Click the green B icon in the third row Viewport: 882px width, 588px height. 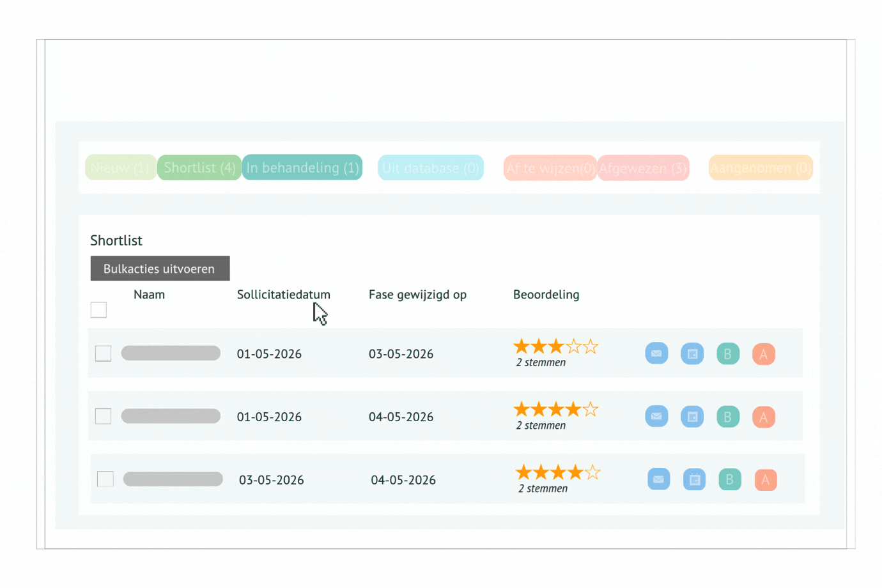click(x=730, y=479)
